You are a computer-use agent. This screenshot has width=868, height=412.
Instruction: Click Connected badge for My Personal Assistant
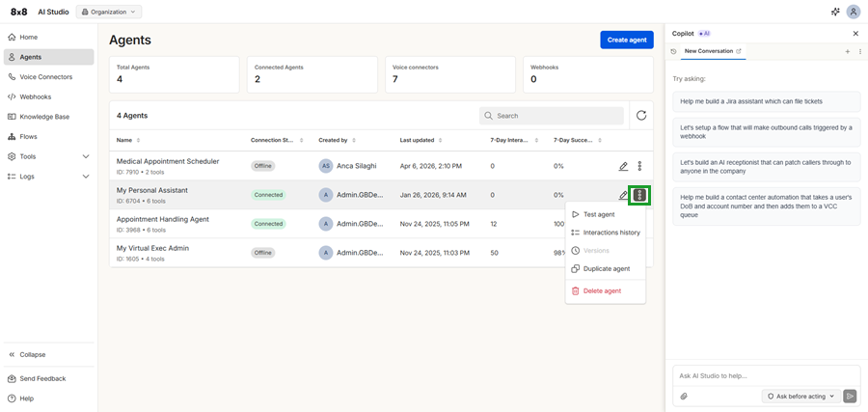point(268,195)
